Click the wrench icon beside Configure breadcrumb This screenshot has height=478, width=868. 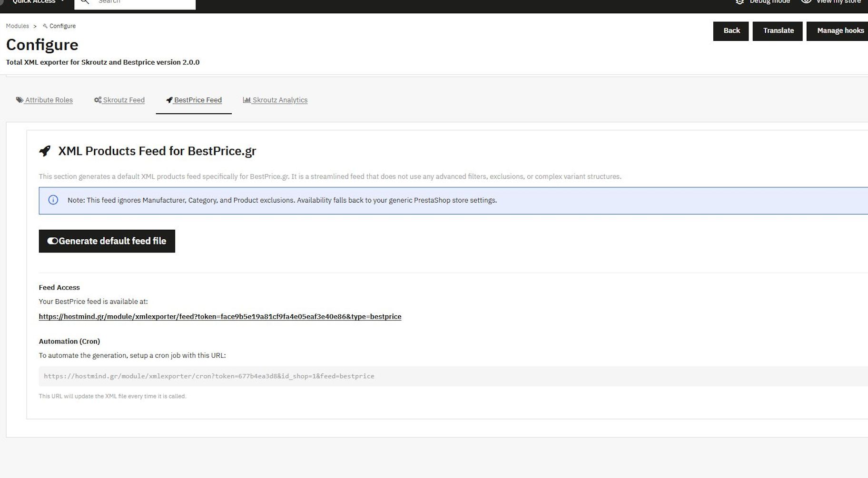tap(45, 26)
